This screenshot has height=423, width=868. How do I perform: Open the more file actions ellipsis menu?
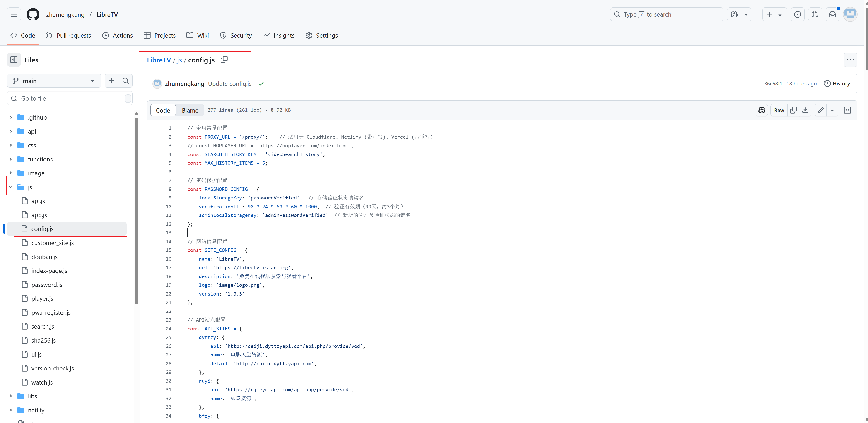click(x=850, y=60)
